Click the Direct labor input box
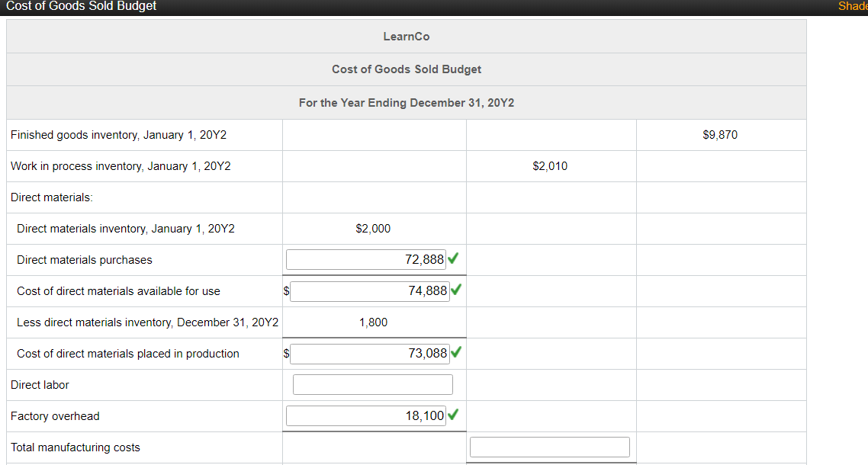Screen dimensions: 868x465 (x=372, y=384)
